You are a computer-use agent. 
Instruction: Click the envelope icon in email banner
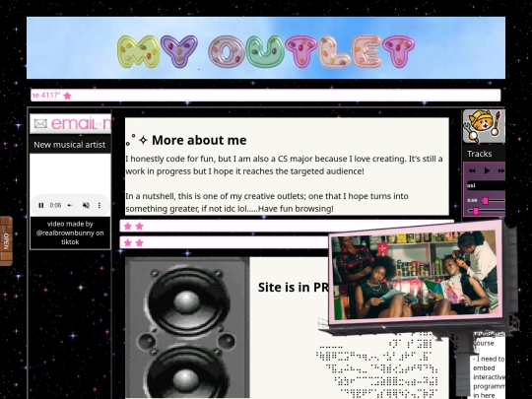click(x=40, y=124)
